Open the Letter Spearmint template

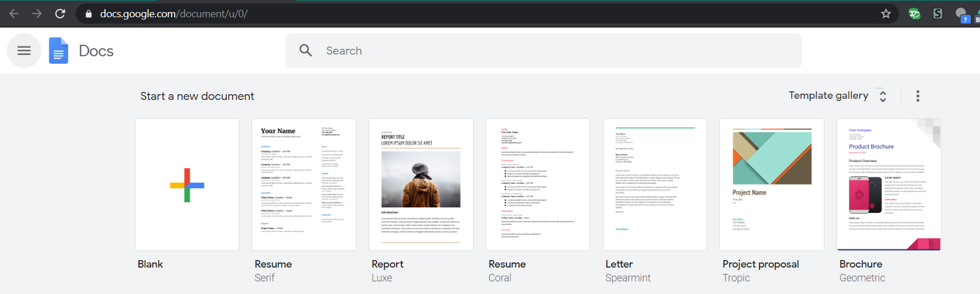tap(655, 184)
